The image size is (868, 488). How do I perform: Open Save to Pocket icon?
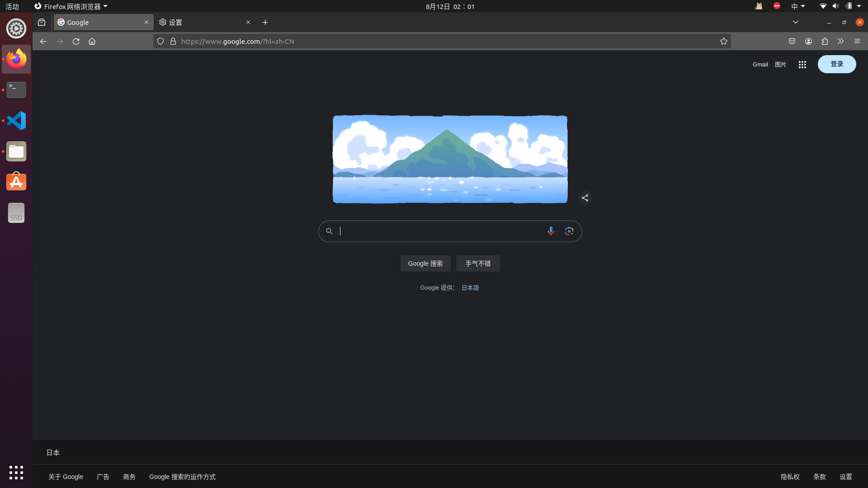coord(792,41)
